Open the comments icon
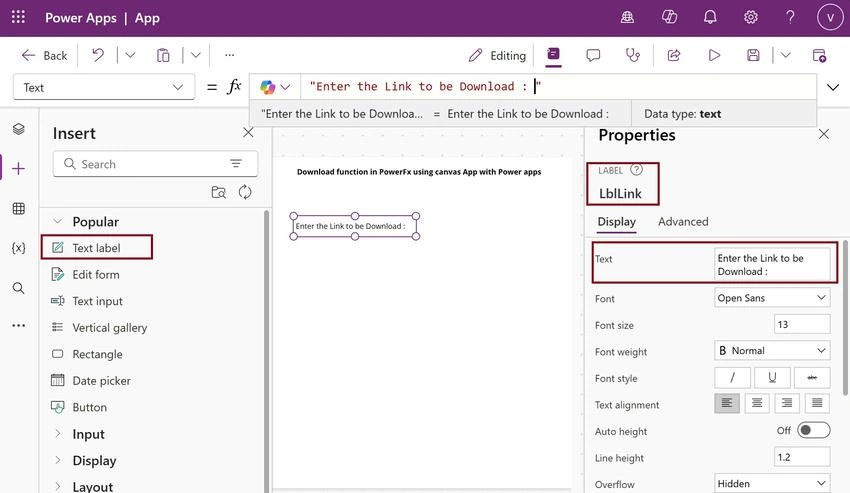The height and width of the screenshot is (493, 850). tap(593, 55)
